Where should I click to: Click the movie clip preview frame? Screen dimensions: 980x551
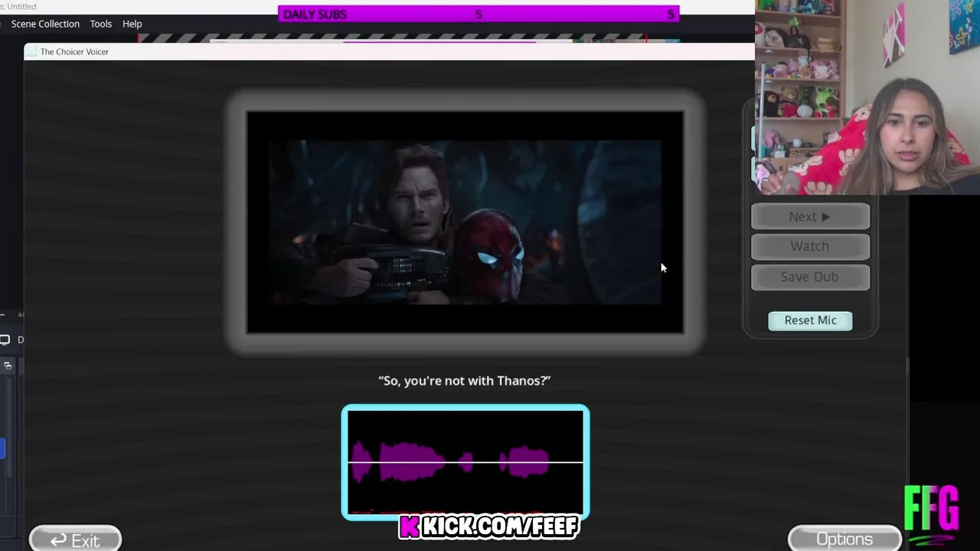point(465,222)
